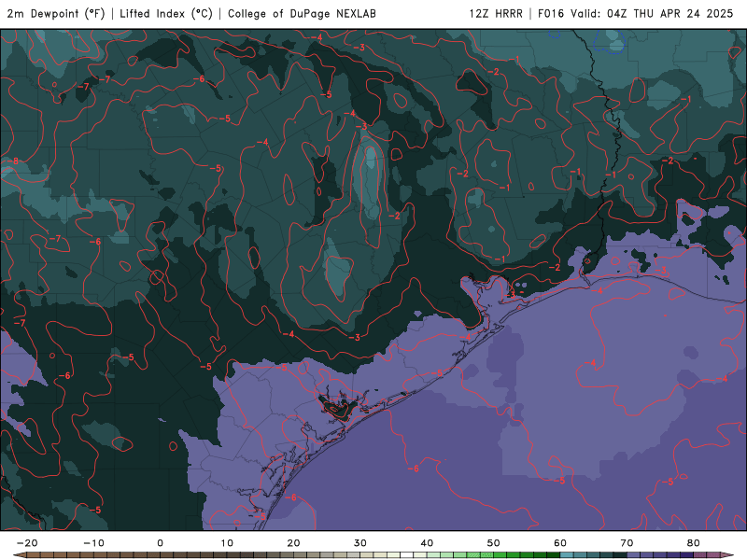
Task: Click the "F016 Valid: 04Z THU APR 24 2025" text
Action: (636, 13)
